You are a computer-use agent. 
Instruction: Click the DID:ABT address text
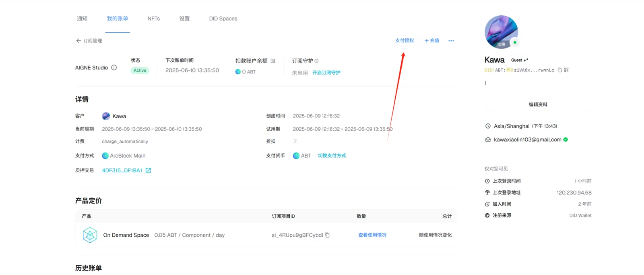click(519, 70)
